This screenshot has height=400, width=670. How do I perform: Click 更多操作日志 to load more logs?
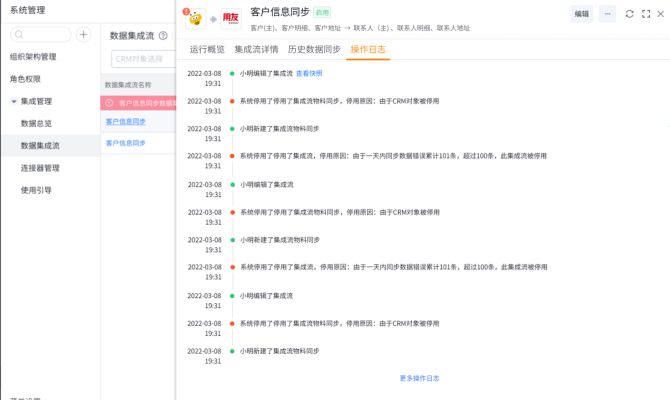(x=419, y=378)
